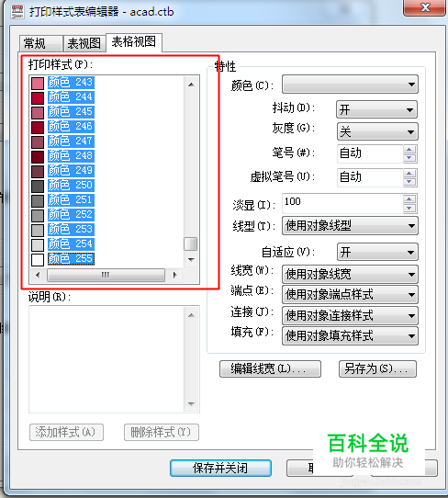Click the 另存为(S)... button

click(x=377, y=368)
